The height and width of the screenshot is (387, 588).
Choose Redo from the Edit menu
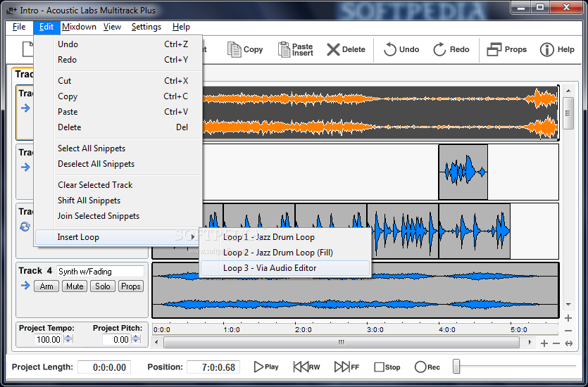pos(118,60)
